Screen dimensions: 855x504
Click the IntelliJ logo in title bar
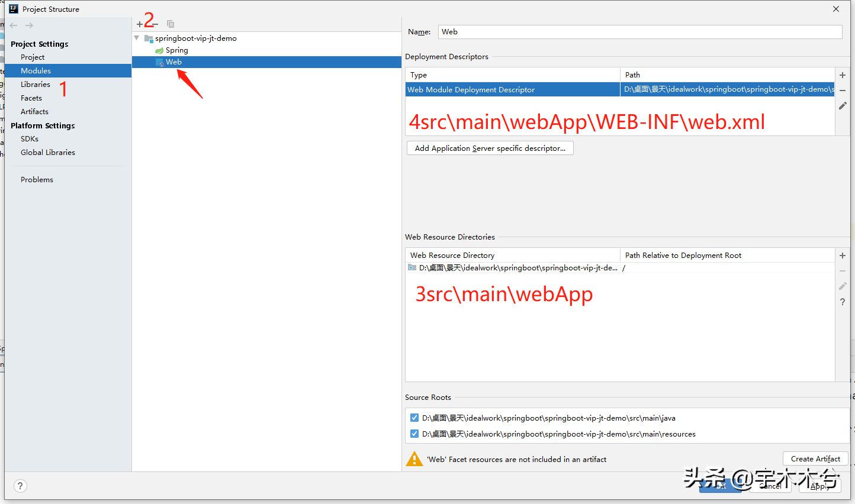[x=14, y=9]
